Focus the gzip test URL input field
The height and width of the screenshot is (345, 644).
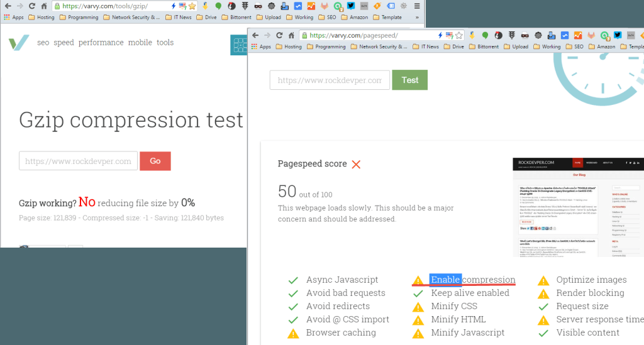pyautogui.click(x=78, y=161)
